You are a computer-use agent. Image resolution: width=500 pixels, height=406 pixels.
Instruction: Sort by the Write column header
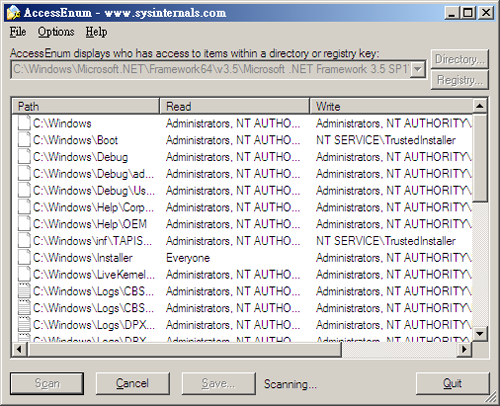(391, 107)
